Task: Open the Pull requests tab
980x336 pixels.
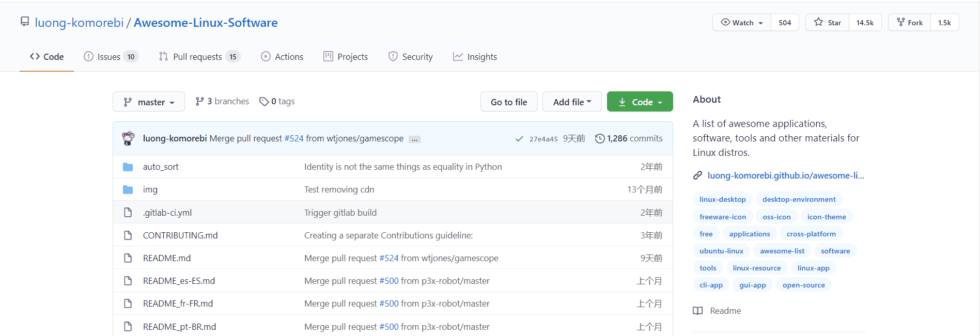Action: [199, 57]
